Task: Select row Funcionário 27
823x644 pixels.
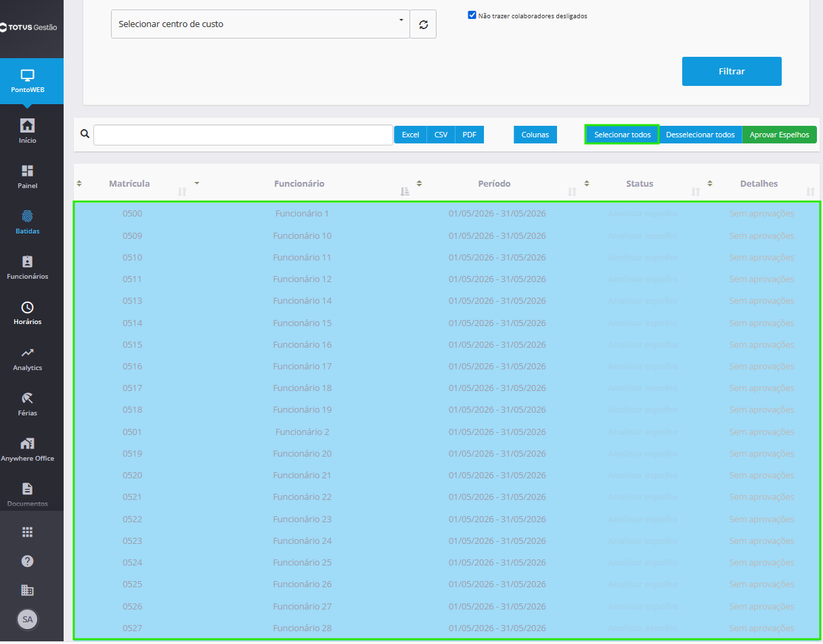Action: click(x=447, y=606)
